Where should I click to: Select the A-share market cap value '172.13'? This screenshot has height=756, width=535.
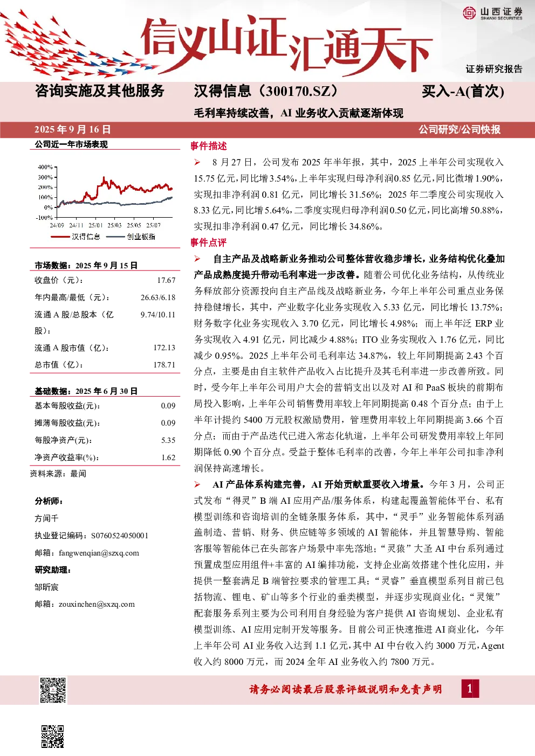164,348
